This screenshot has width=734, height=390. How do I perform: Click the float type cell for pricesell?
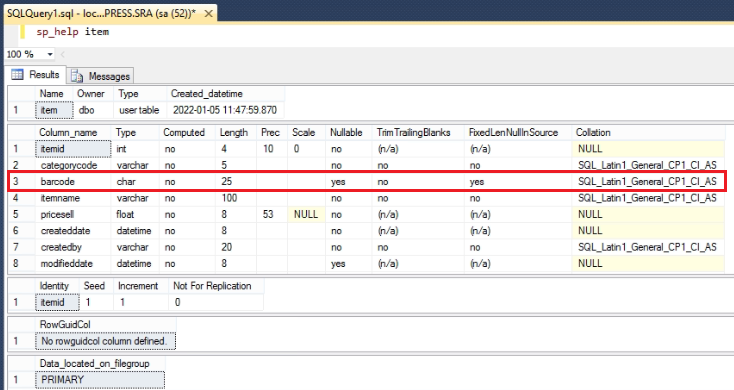[135, 214]
